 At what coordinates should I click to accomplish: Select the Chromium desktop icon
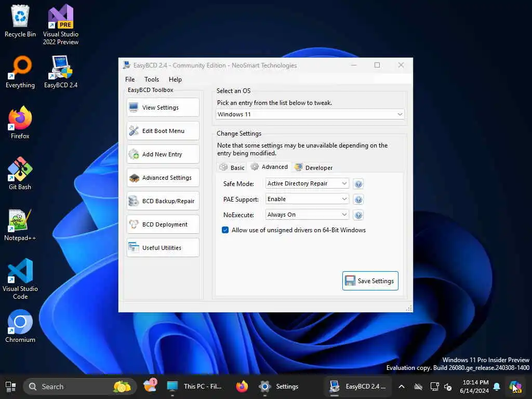coord(20,326)
